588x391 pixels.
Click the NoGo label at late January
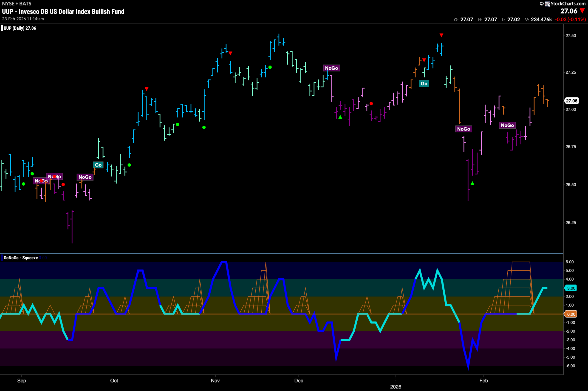pos(464,129)
